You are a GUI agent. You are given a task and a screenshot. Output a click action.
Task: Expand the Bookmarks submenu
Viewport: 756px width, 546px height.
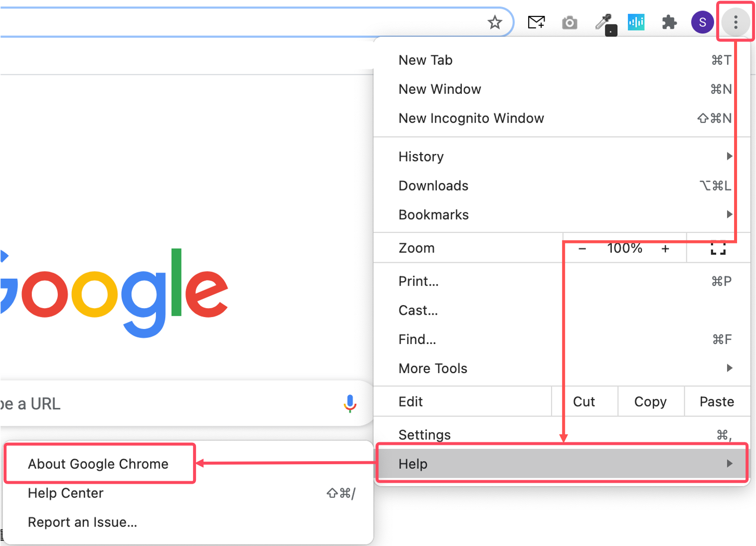[x=562, y=215]
